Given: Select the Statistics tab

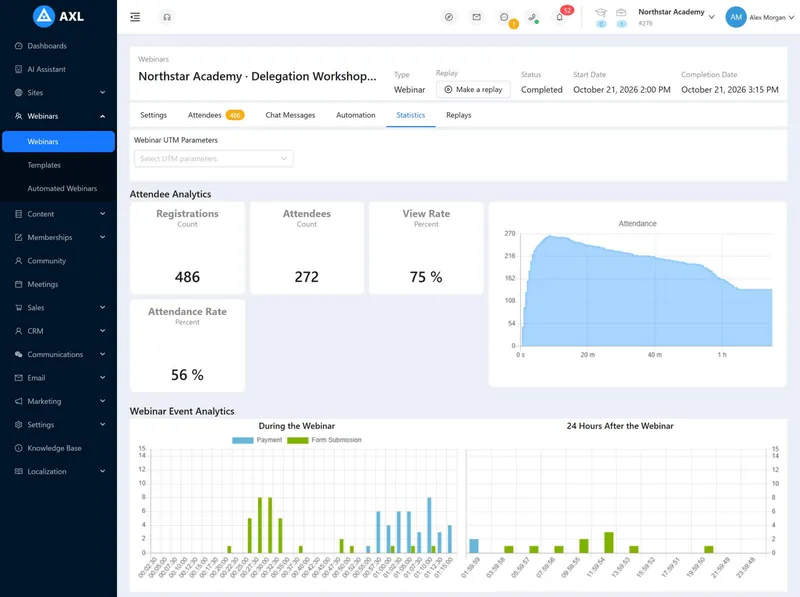Looking at the screenshot, I should (x=411, y=115).
